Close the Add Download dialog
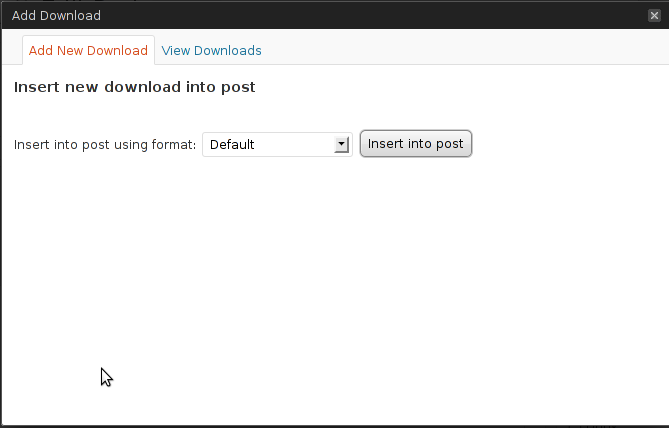The width and height of the screenshot is (669, 428). click(x=654, y=16)
